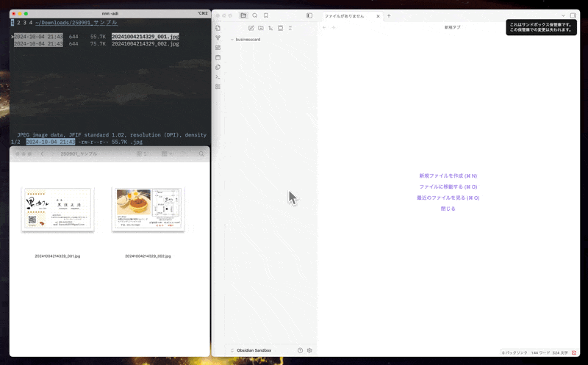Click the 20241004214329_002.jpg filename label in Finder

tap(148, 256)
